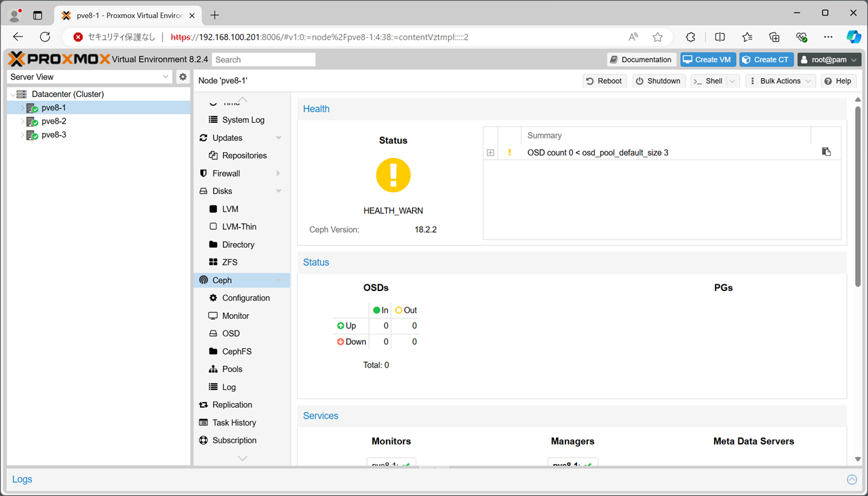Click the copy icon in Health summary row
Image resolution: width=868 pixels, height=496 pixels.
tap(826, 152)
